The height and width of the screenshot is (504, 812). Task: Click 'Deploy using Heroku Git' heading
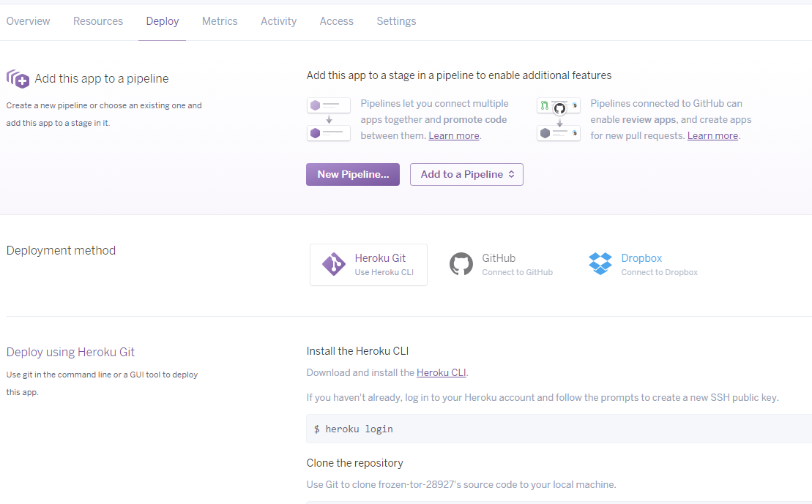[x=70, y=353]
